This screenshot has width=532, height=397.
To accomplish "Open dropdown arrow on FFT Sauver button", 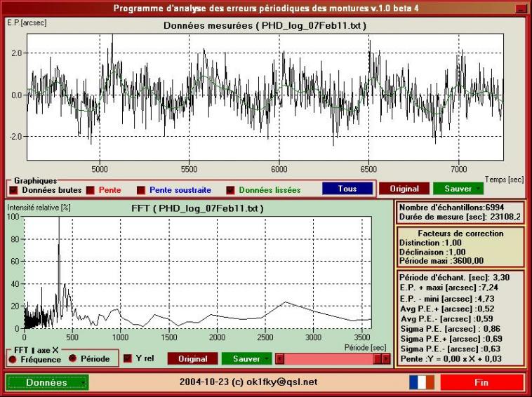I will 267,358.
